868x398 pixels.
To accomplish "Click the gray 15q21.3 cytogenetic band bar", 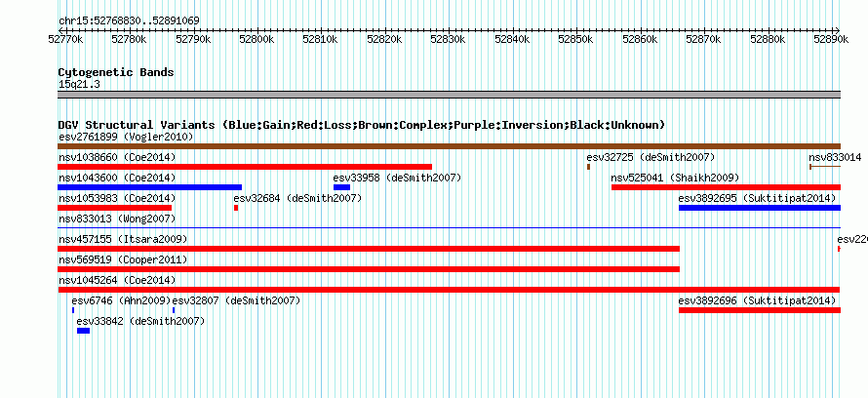I will [x=449, y=95].
